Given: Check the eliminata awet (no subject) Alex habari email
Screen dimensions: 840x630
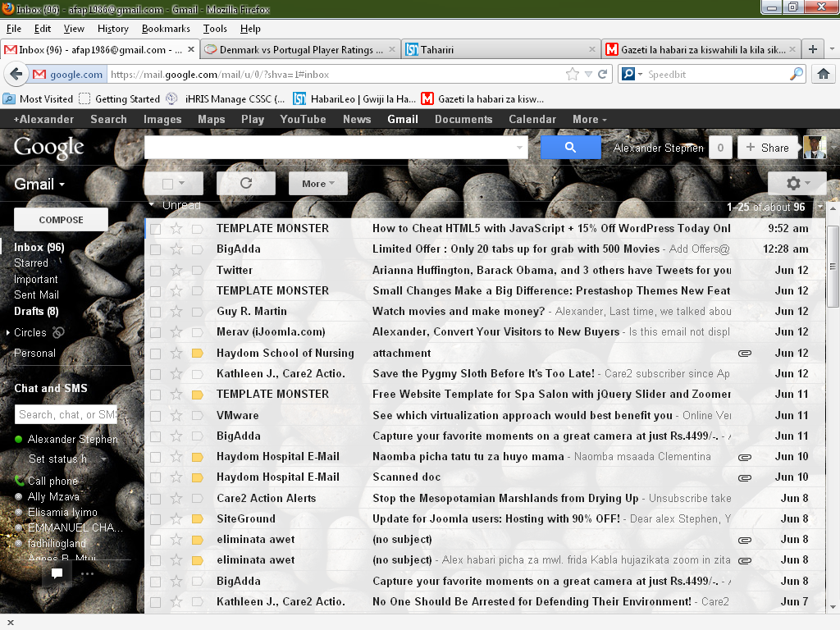Looking at the screenshot, I should (155, 560).
